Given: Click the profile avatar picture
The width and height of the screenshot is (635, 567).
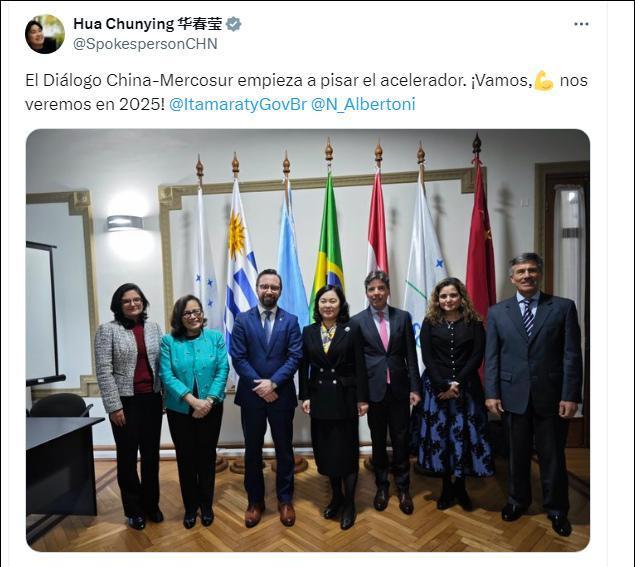Looking at the screenshot, I should 45,34.
